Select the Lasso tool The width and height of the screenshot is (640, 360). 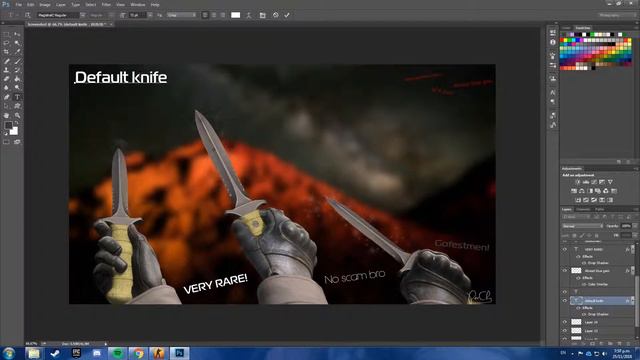pos(7,43)
